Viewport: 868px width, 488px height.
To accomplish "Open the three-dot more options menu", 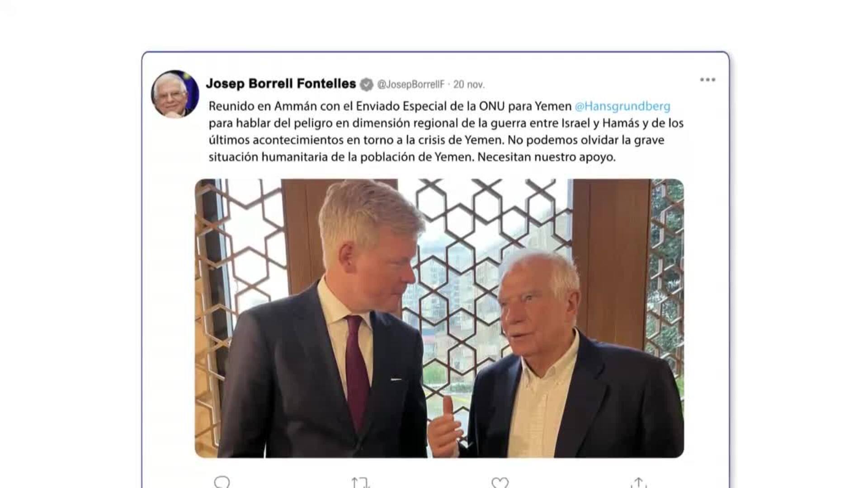I will (708, 80).
